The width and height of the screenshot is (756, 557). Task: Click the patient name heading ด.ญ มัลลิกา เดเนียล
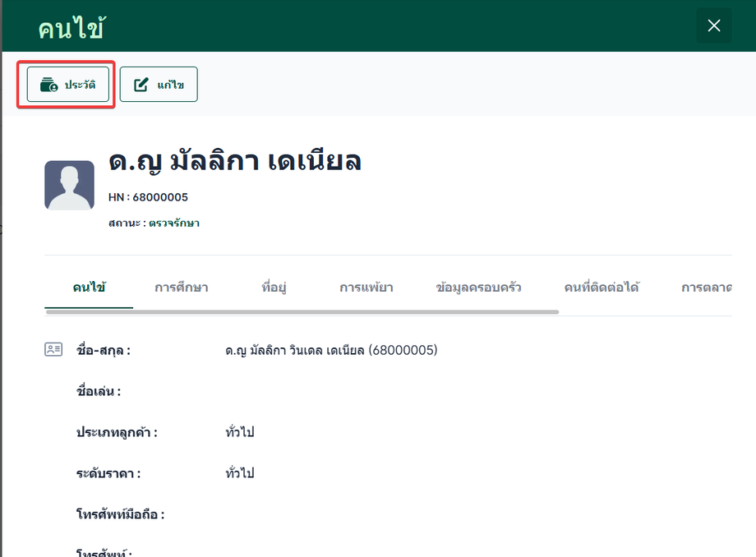coord(235,160)
